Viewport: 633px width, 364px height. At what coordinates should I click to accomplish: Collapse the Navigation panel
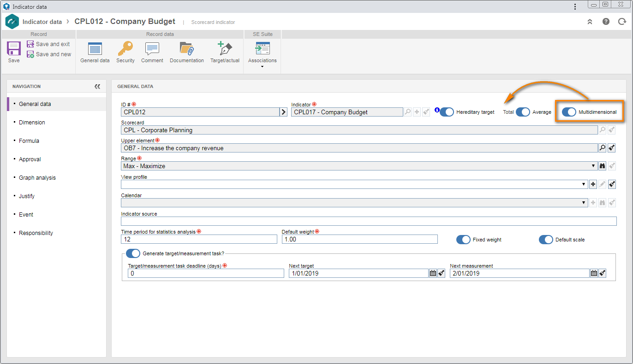point(97,86)
